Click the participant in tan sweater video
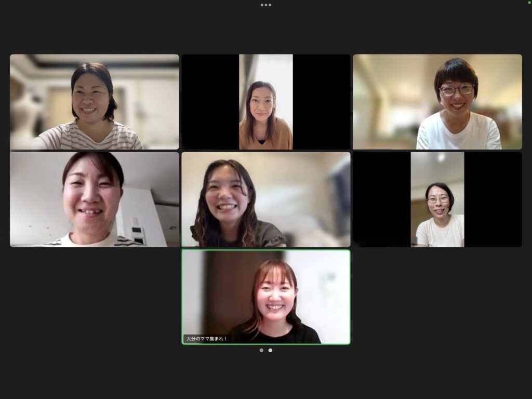Screen dimensions: 532x399 coord(266,102)
